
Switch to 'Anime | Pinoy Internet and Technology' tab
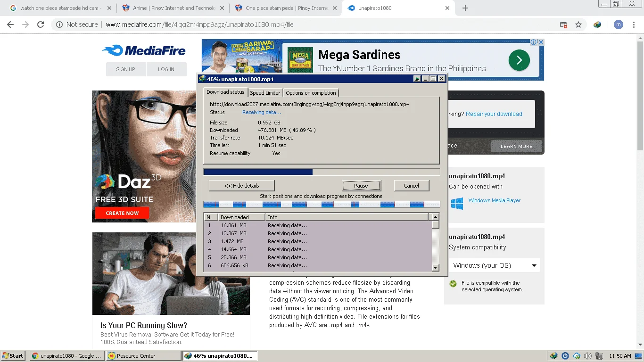point(173,8)
